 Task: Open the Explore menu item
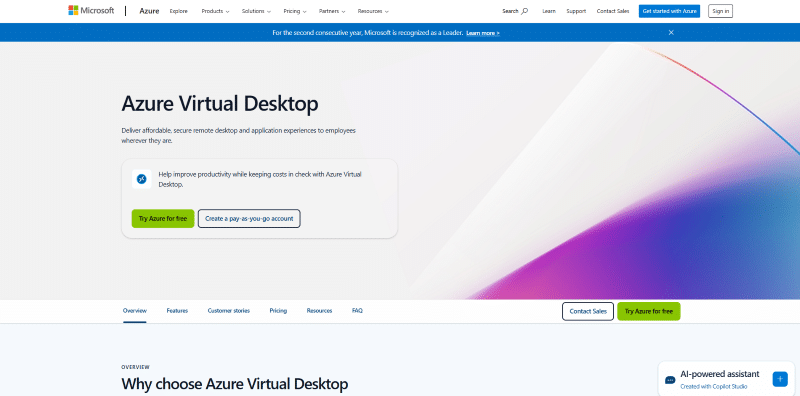coord(179,11)
